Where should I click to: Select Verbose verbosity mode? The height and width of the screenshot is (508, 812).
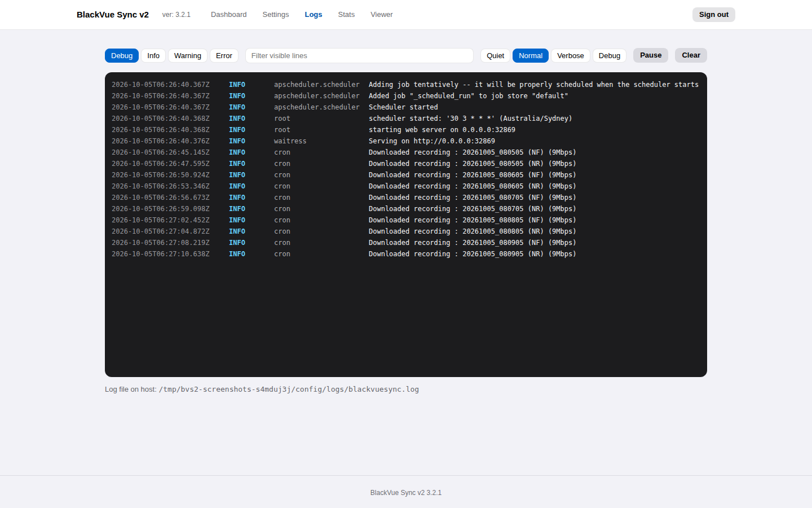pos(571,56)
